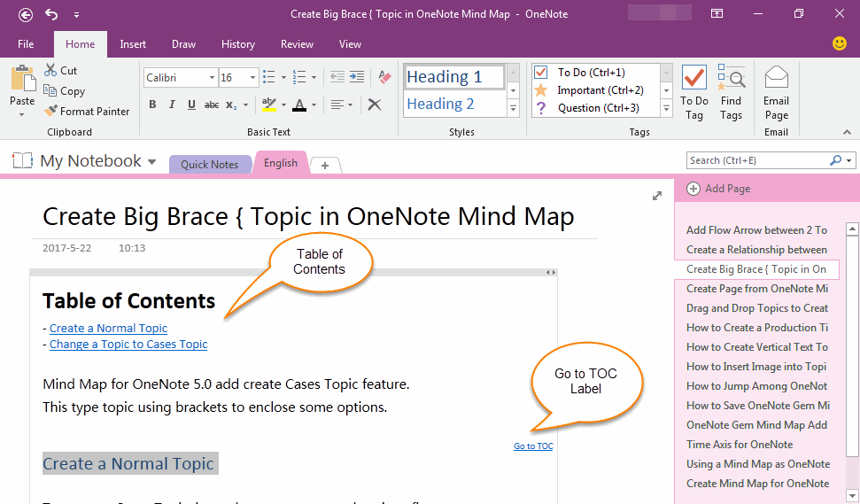Click the Go to TOC link
Image resolution: width=860 pixels, height=504 pixels.
pos(533,446)
